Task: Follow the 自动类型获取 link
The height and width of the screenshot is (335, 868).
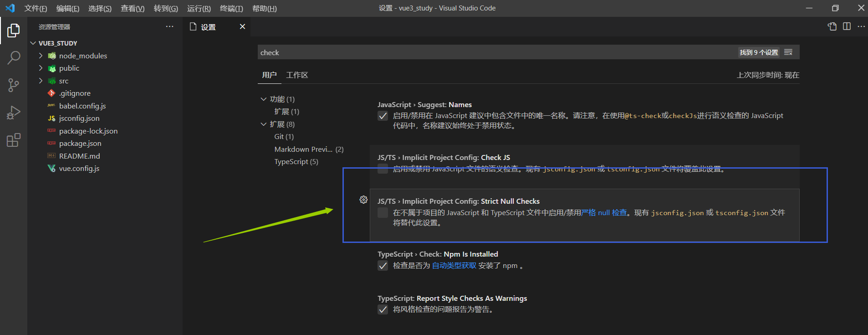Action: 454,266
